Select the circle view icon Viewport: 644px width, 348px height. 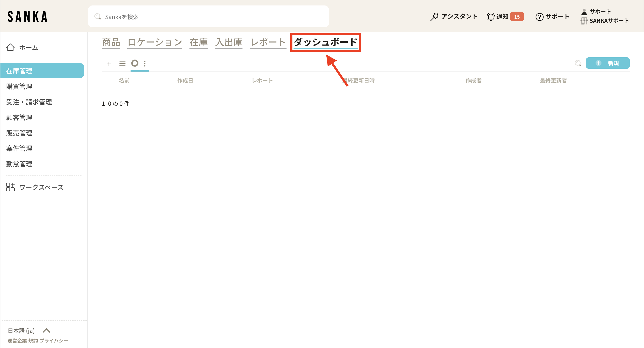[x=135, y=63]
